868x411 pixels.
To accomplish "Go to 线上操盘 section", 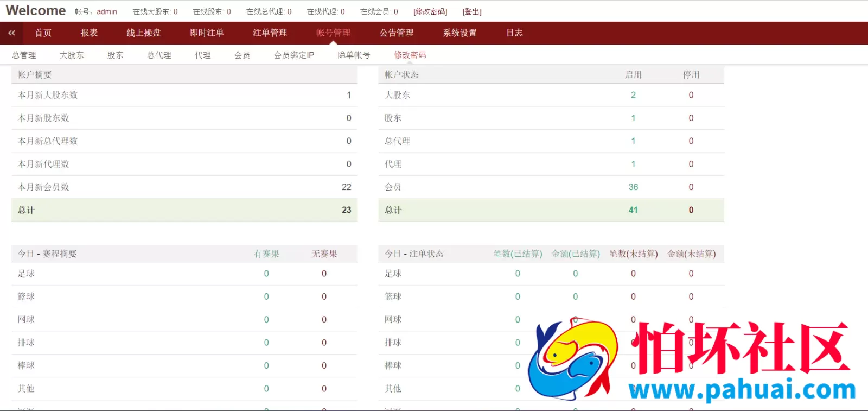I will [x=144, y=33].
